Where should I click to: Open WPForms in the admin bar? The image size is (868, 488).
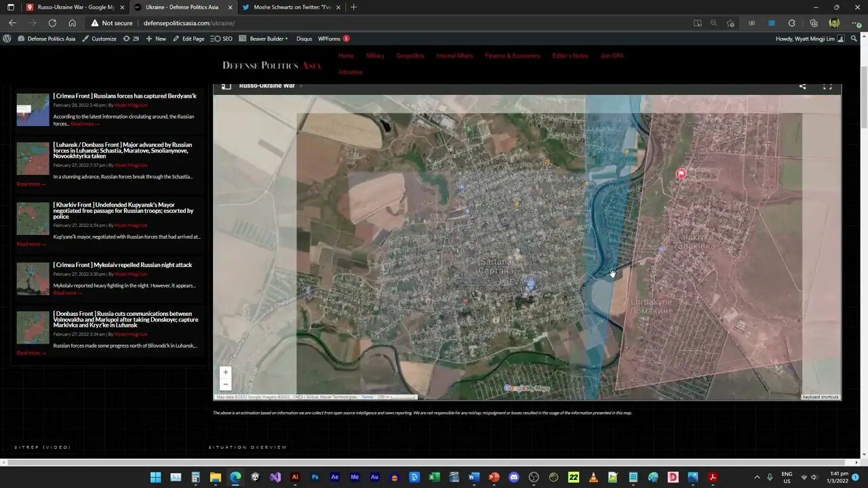pyautogui.click(x=334, y=39)
